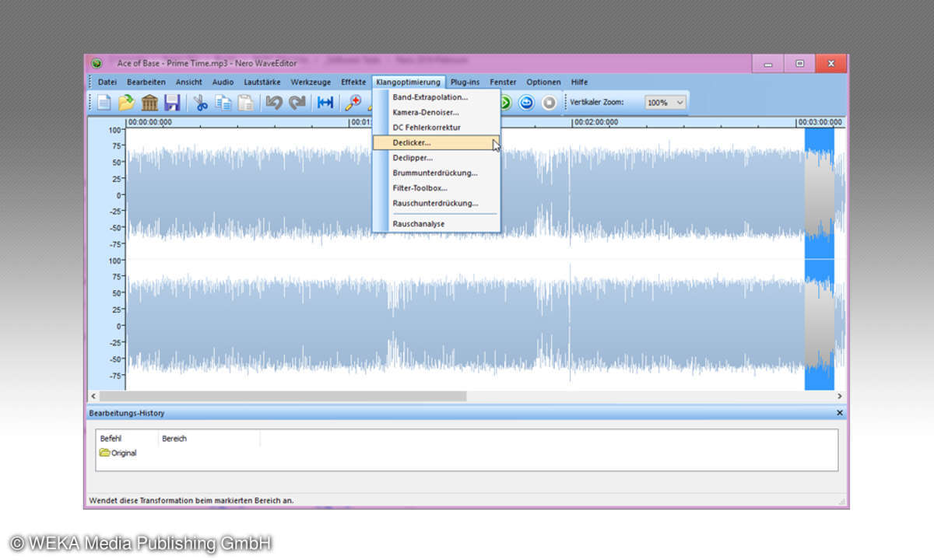Open the Lautstärke menu
This screenshot has height=560, width=934.
[262, 82]
